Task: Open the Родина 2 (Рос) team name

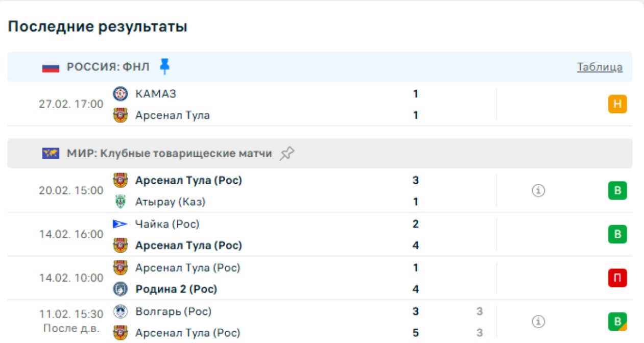Action: (x=176, y=289)
